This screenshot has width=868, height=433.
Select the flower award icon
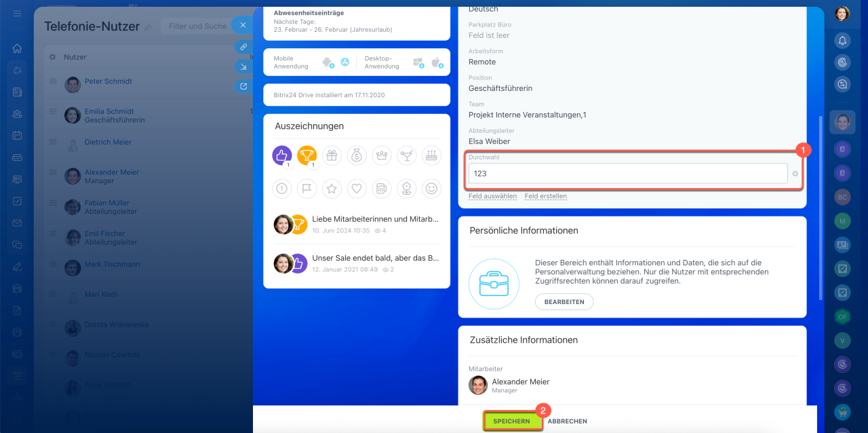click(407, 188)
